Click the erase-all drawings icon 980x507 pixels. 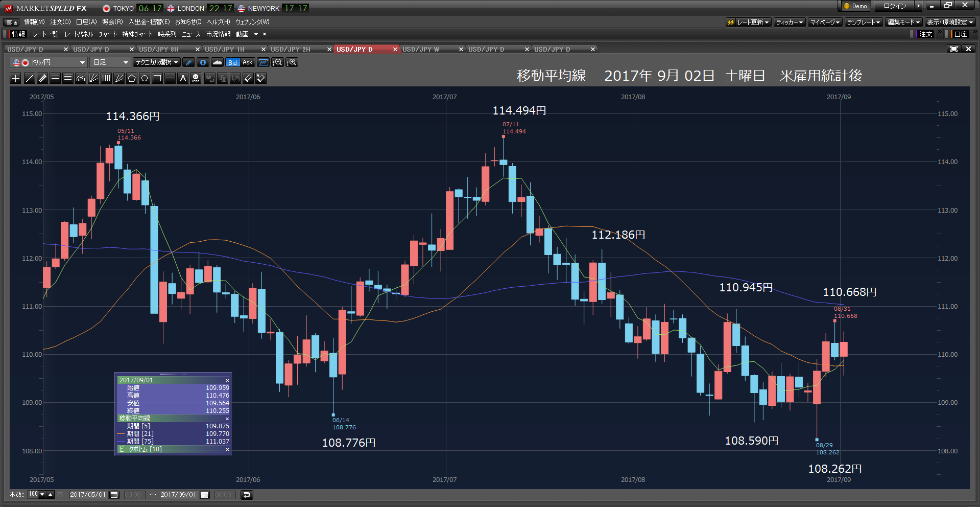pos(261,78)
